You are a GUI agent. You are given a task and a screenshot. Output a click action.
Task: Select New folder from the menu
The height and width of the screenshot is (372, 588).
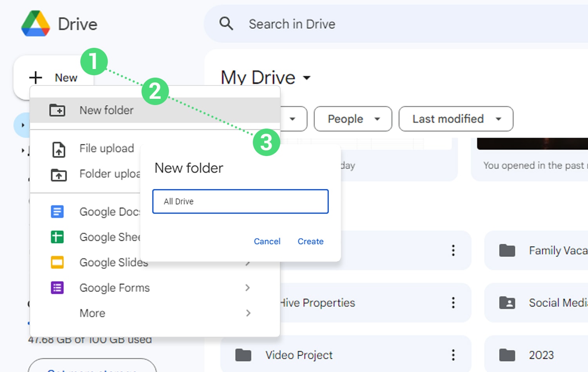[x=107, y=110]
